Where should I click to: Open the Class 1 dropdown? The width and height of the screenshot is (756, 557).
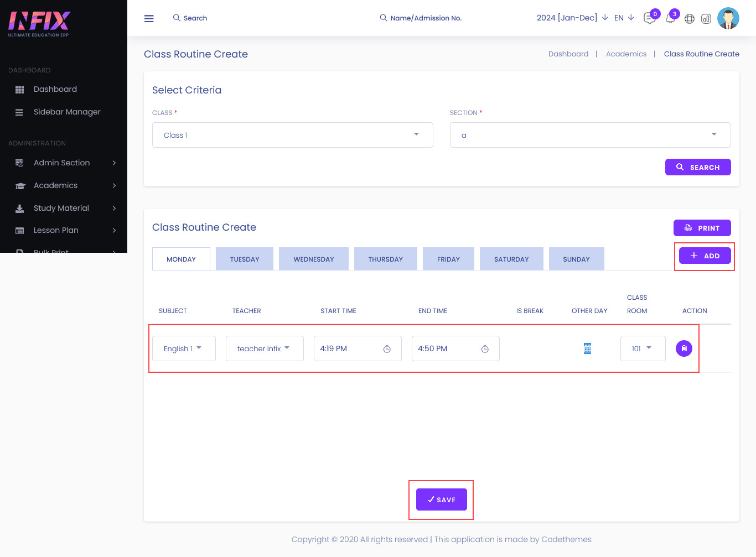point(293,135)
